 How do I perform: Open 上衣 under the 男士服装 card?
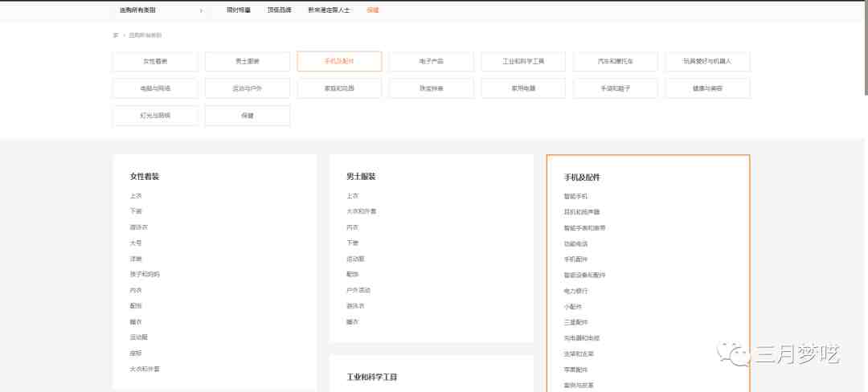pyautogui.click(x=353, y=196)
